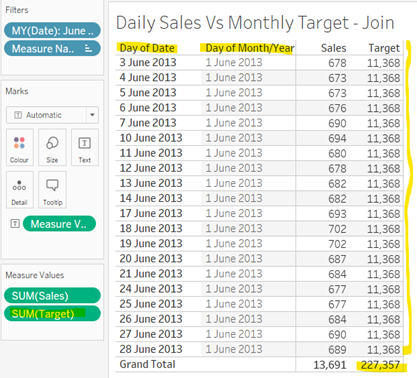Open the MY(Date): June filter pill
Screen dimensions: 417x378
[x=52, y=31]
